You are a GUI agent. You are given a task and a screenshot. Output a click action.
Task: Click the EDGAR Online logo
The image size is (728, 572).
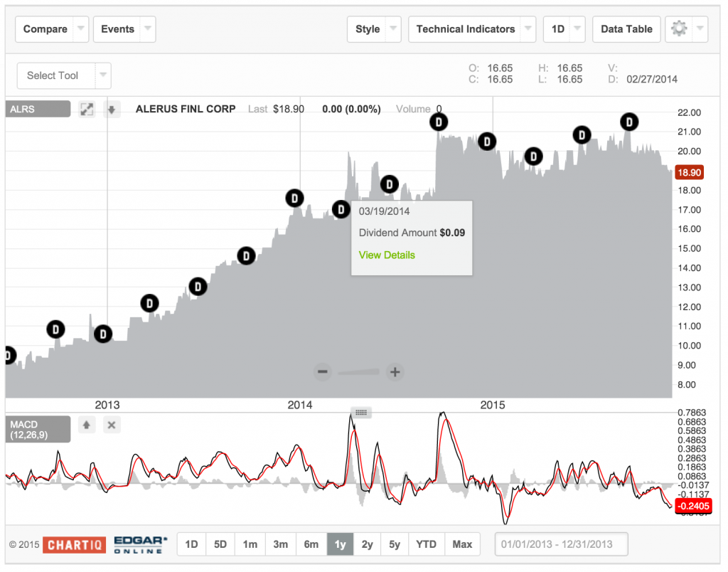click(x=140, y=544)
